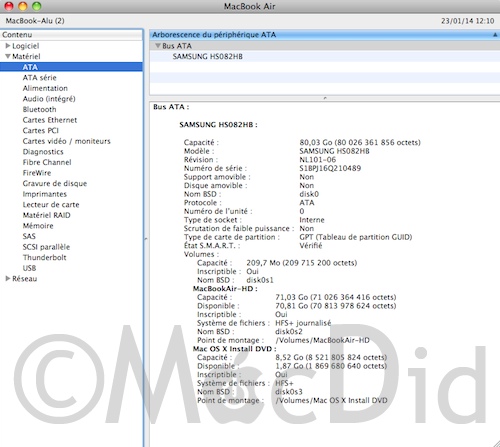Click the green zoom button
The width and height of the screenshot is (500, 447).
click(x=37, y=6)
